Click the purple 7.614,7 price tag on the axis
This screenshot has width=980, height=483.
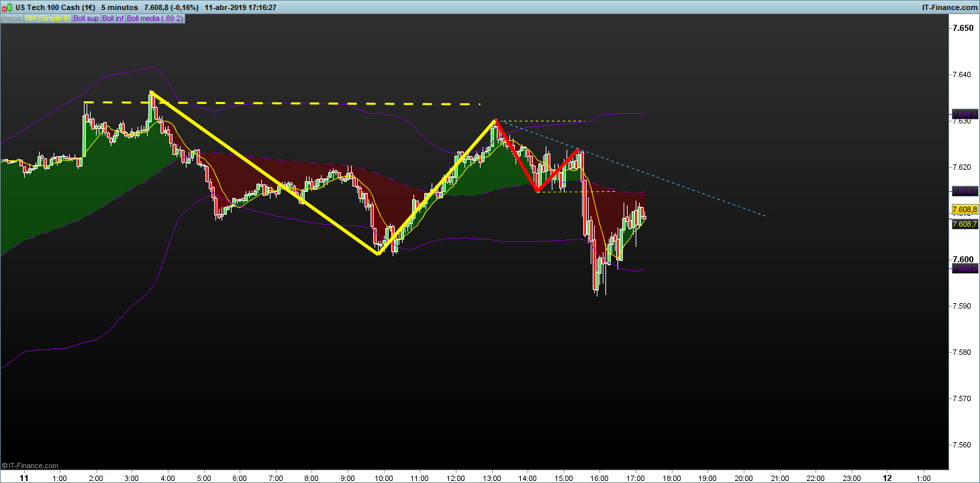(x=965, y=192)
